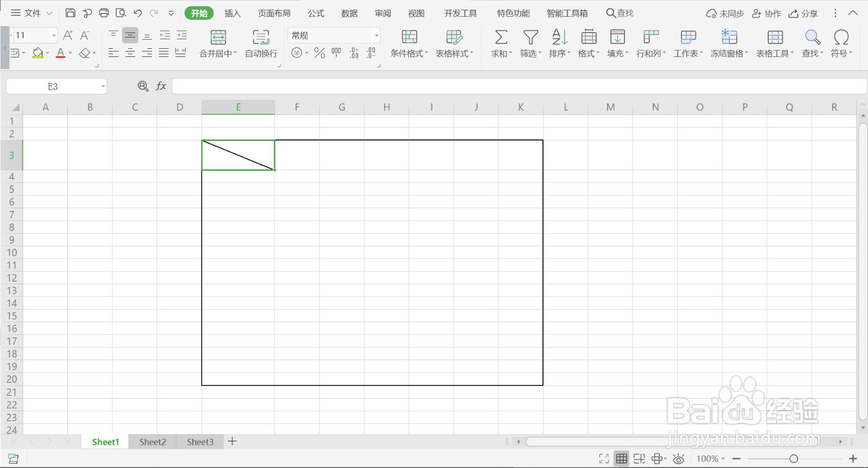
Task: Switch to the 插入 tab
Action: tap(232, 13)
